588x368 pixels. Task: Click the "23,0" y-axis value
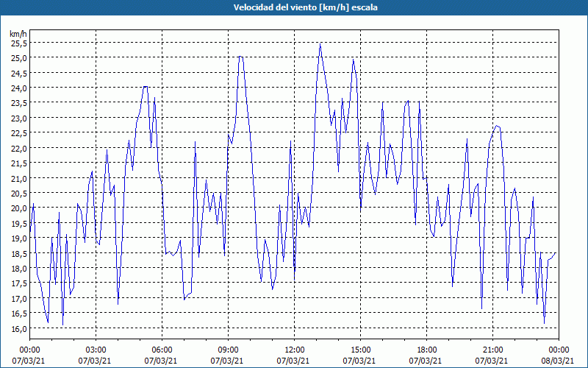[x=18, y=118]
